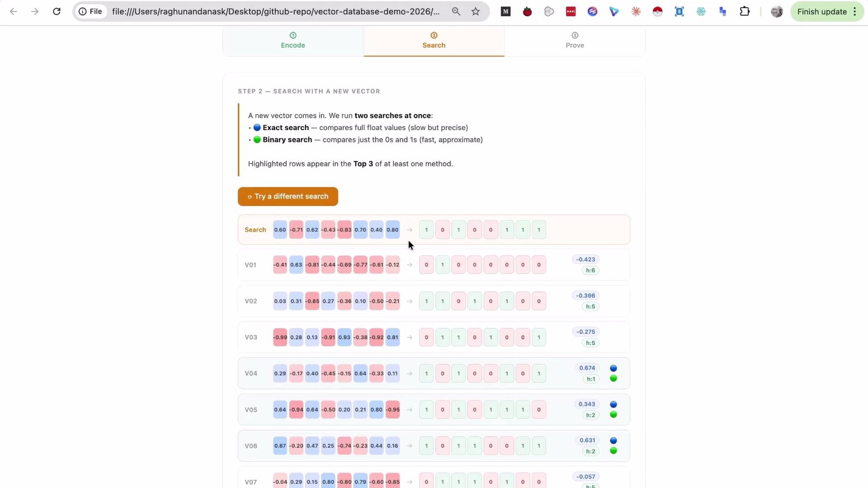Screen dimensions: 868x488
Task: Select the V07 row label
Action: pos(251,482)
